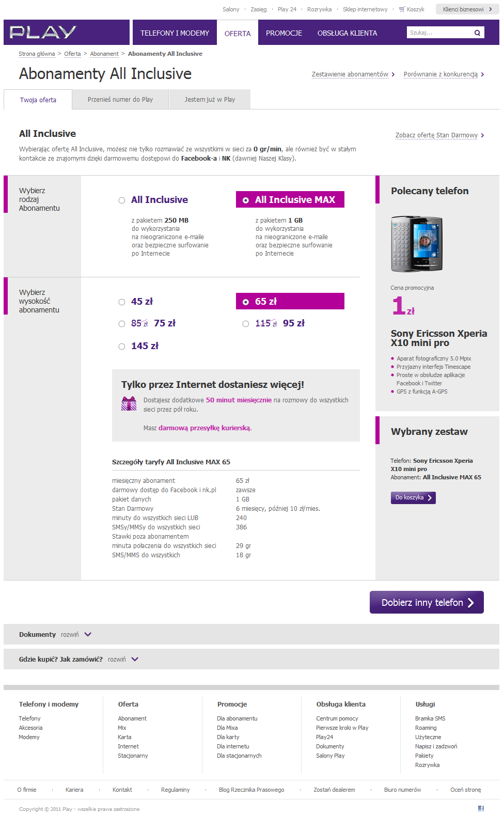This screenshot has width=504, height=815.
Task: Open Oceń stronę footer link
Action: (x=465, y=790)
